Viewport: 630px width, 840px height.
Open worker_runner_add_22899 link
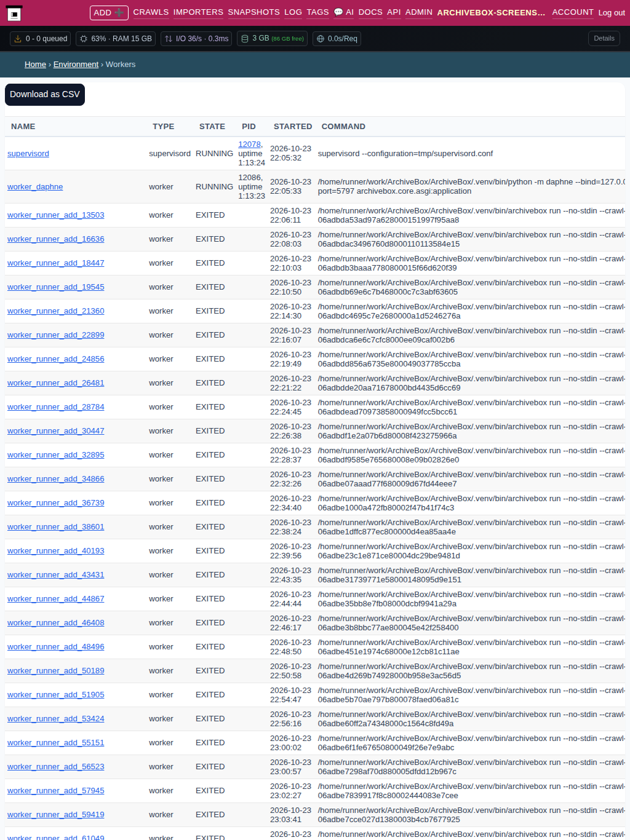pos(56,335)
